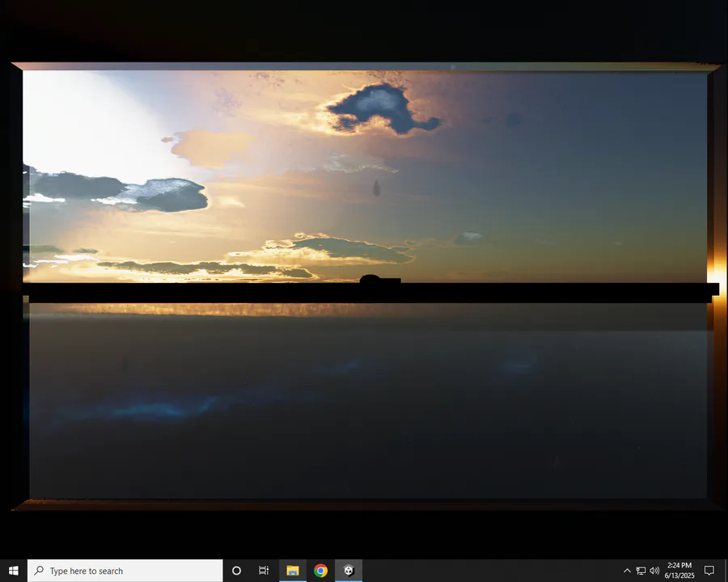Click the taskbar search box

click(125, 571)
